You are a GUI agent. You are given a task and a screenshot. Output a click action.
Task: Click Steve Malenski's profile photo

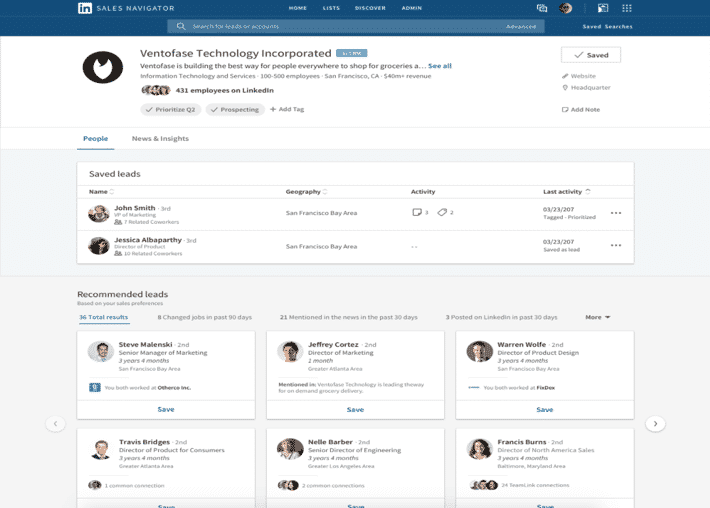(x=101, y=351)
